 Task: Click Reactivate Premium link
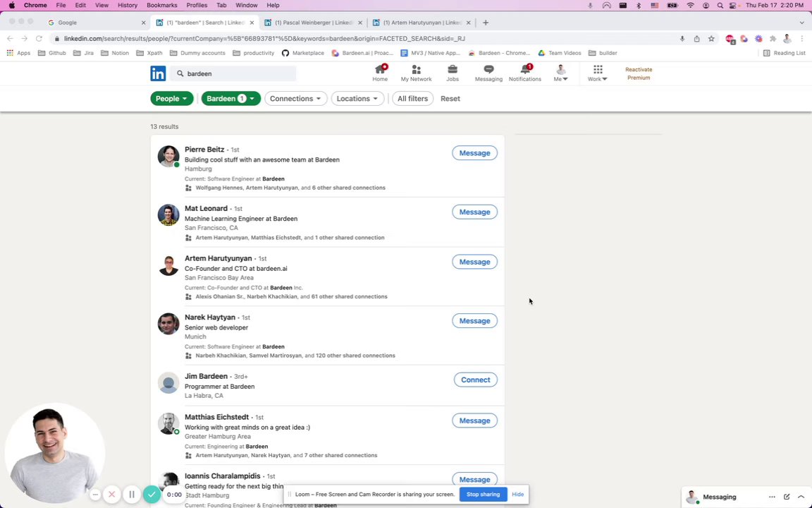(x=639, y=73)
